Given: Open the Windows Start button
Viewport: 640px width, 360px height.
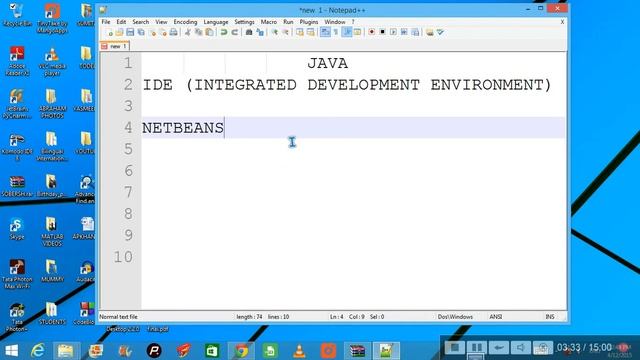Looking at the screenshot, I should (x=11, y=351).
